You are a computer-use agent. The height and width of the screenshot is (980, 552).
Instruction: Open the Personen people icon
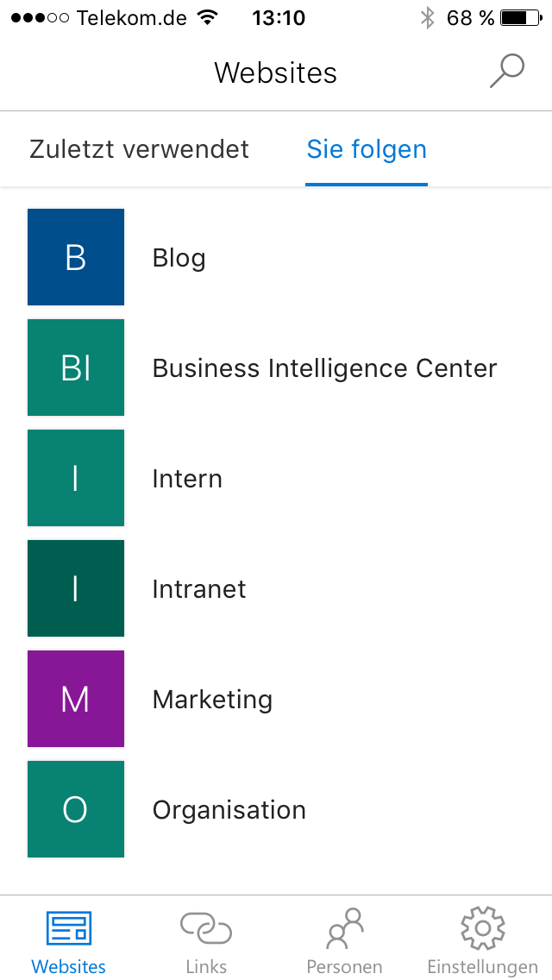pos(344,929)
